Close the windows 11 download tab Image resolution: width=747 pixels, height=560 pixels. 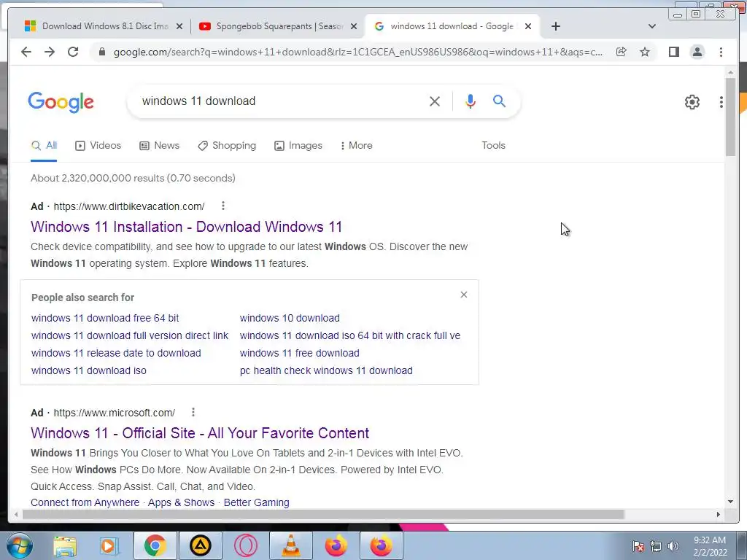(x=528, y=27)
